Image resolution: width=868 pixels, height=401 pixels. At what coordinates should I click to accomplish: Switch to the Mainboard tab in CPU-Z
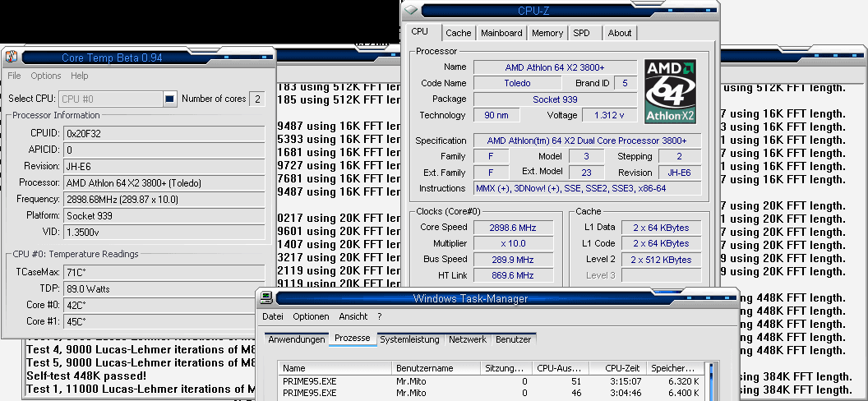[x=501, y=33]
